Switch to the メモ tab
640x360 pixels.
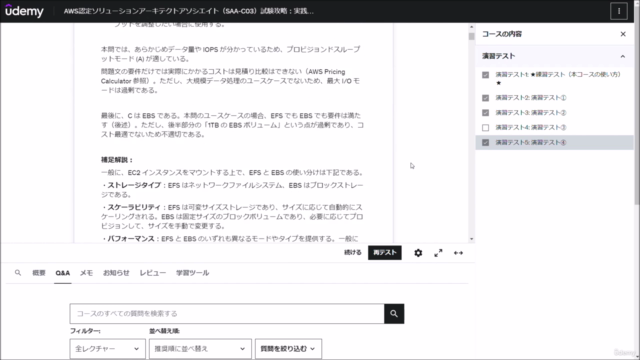coord(86,273)
